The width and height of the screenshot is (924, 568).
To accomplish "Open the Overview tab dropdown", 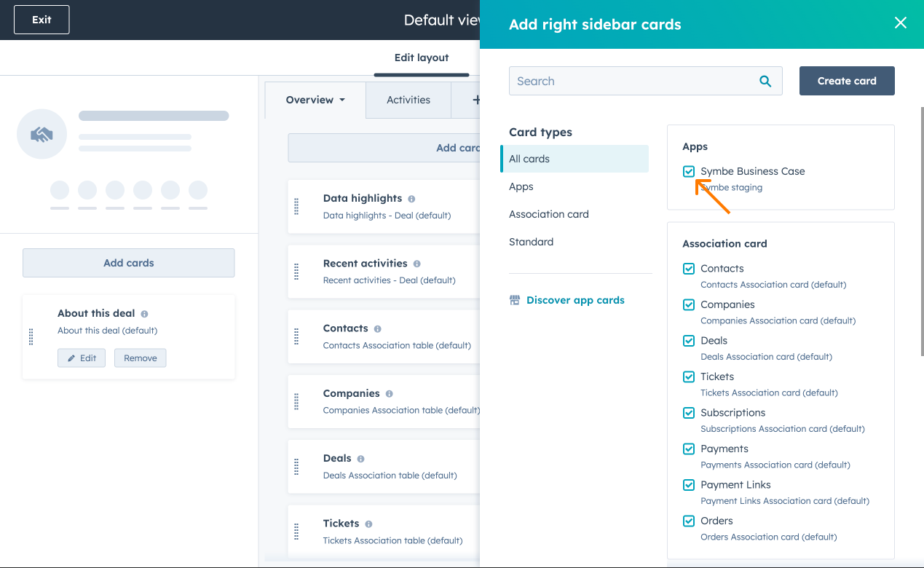I will [315, 100].
